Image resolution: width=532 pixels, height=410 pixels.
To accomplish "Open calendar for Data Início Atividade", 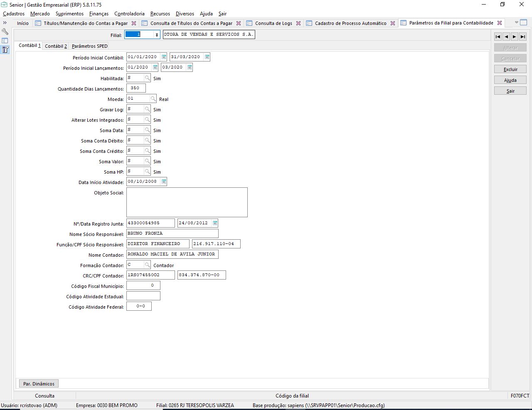I will (164, 182).
